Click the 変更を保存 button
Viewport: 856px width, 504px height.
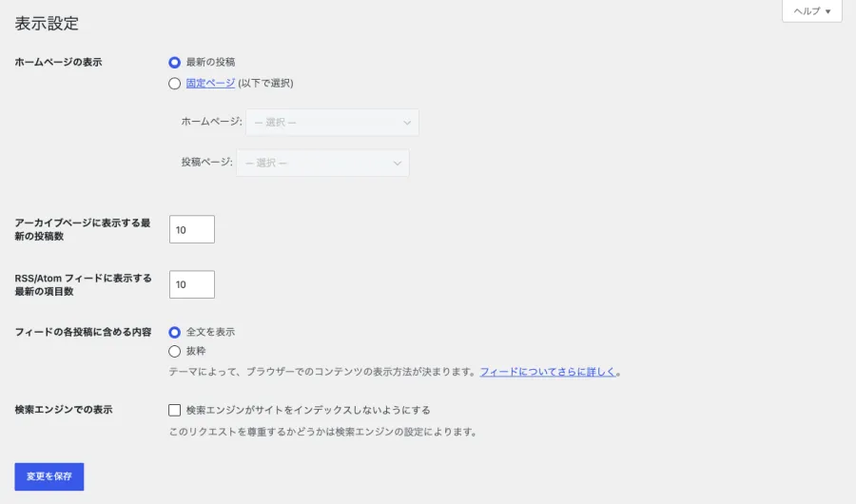click(49, 476)
